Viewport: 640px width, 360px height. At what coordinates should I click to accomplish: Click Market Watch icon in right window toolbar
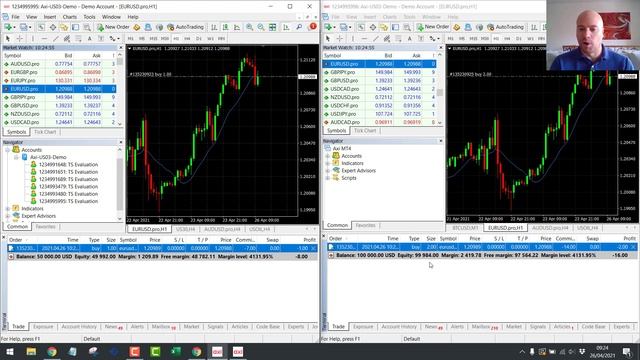pyautogui.click(x=361, y=27)
